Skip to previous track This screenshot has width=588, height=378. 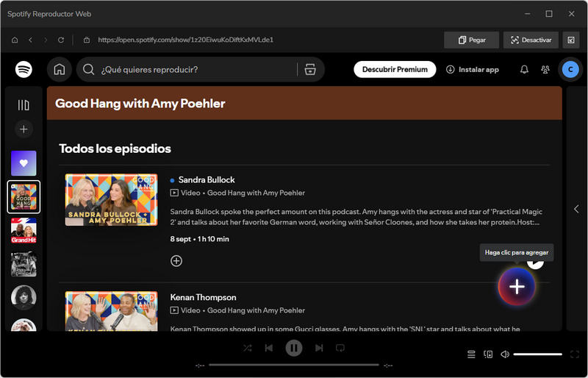(269, 348)
